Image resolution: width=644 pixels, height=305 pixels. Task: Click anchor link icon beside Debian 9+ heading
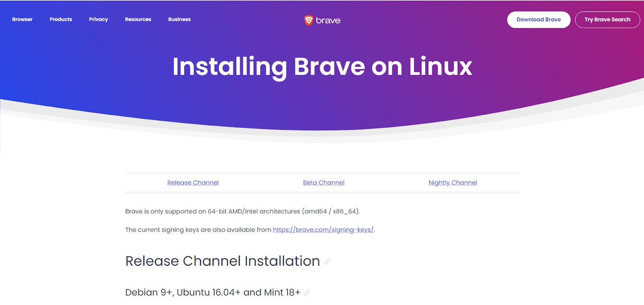coord(307,293)
